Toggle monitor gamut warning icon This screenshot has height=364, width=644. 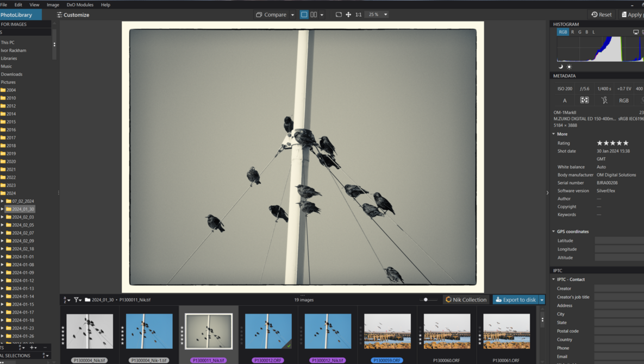pos(636,32)
